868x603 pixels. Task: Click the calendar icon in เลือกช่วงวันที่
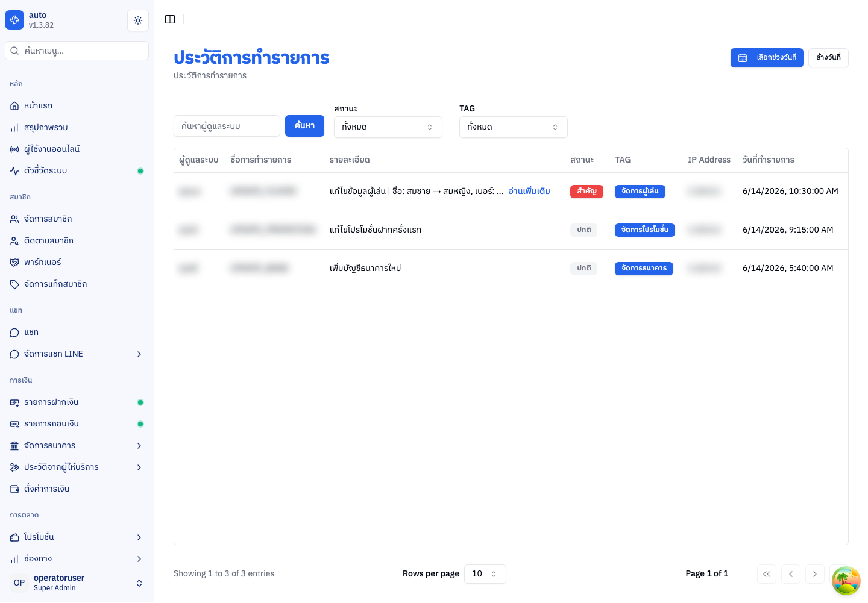click(743, 58)
